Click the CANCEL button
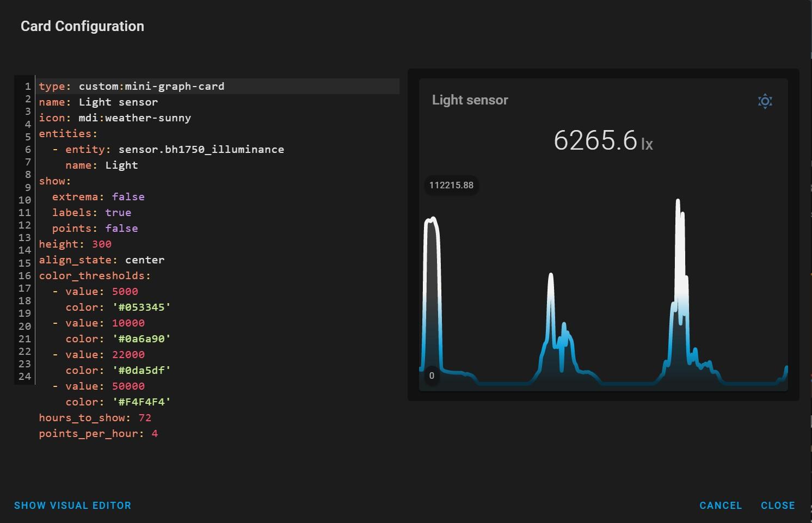This screenshot has height=523, width=812. pos(721,505)
